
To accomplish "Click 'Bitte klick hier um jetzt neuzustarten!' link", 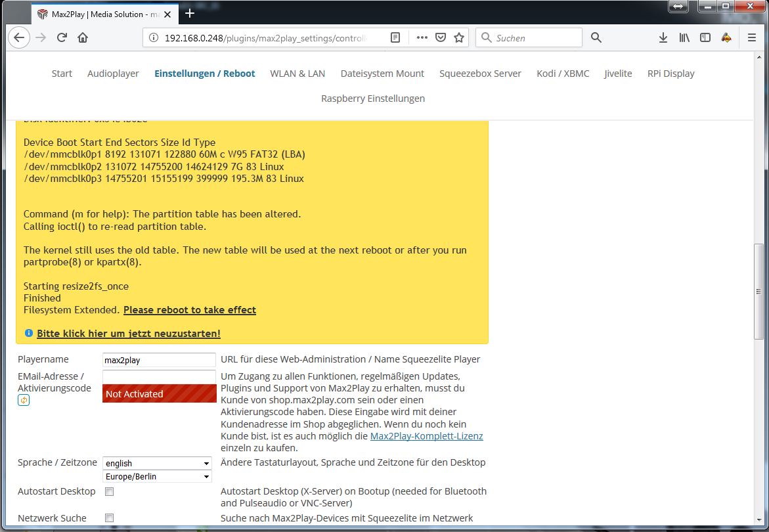I will 129,334.
